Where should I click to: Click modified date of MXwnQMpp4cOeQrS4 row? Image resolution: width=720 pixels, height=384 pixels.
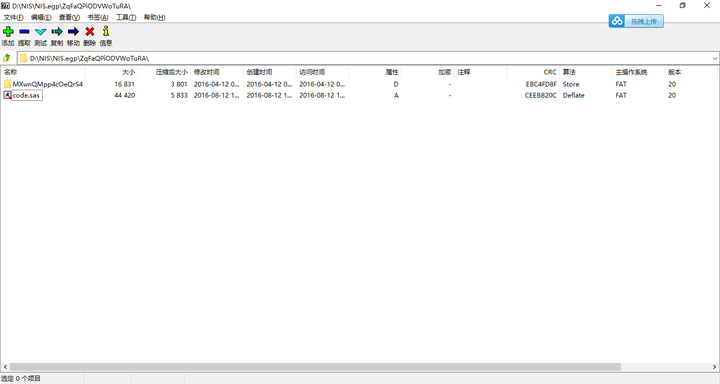(217, 84)
